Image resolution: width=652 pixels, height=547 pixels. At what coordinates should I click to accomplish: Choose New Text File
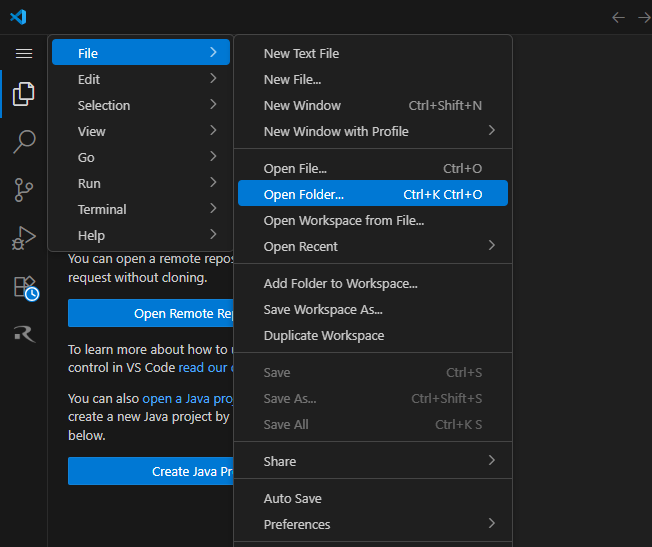(301, 53)
